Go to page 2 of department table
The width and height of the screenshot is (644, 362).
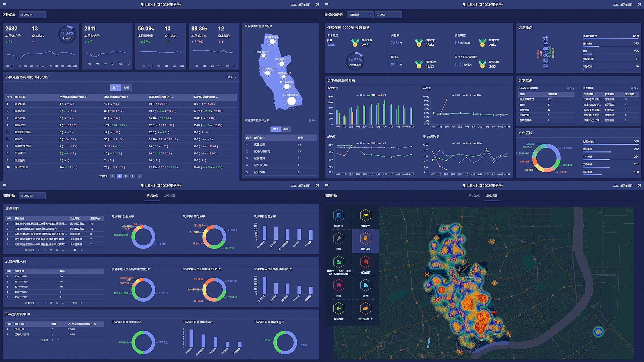point(126,176)
